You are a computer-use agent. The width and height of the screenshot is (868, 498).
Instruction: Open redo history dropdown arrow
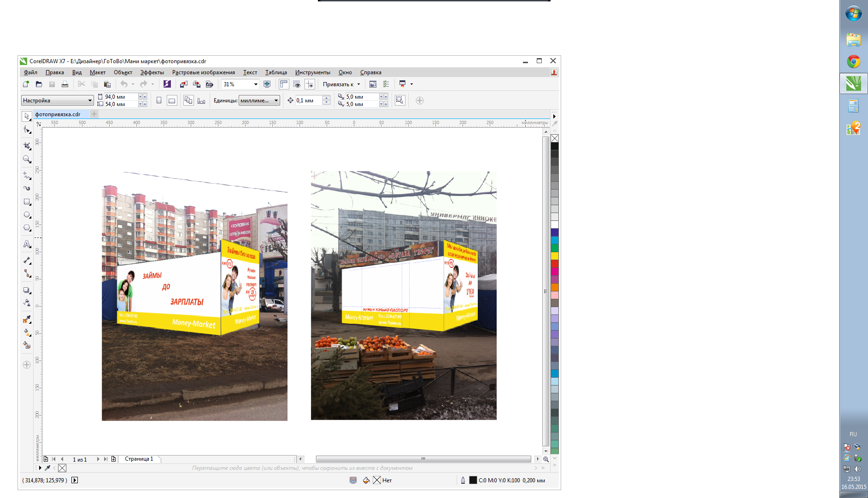(152, 84)
